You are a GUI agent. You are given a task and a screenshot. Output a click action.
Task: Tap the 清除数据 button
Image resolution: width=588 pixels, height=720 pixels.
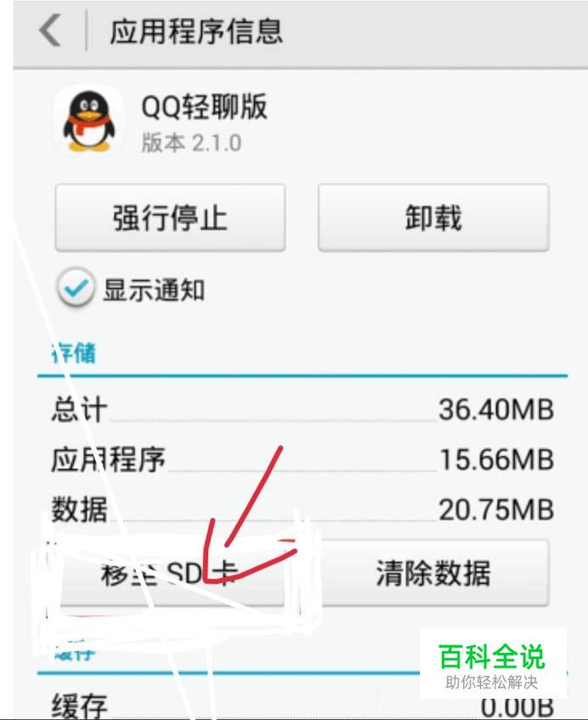click(x=433, y=573)
